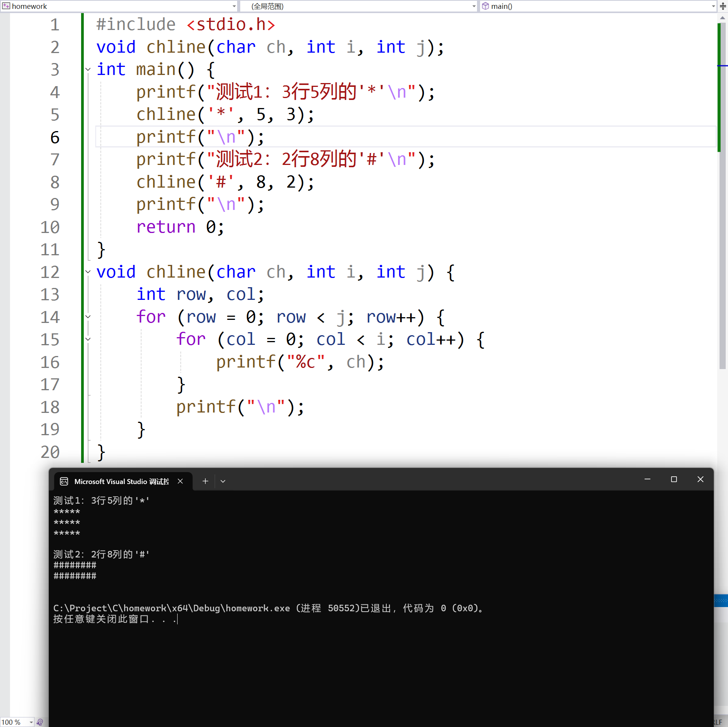
Task: Click the cube icon beside main()
Action: (485, 6)
